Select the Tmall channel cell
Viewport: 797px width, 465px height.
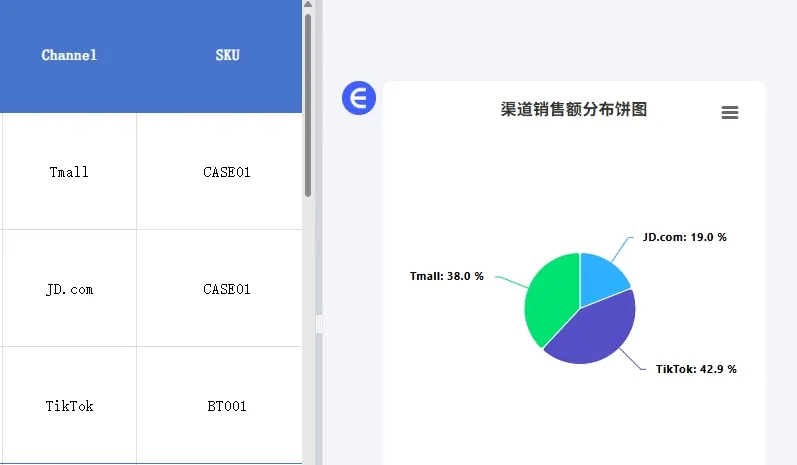click(69, 172)
